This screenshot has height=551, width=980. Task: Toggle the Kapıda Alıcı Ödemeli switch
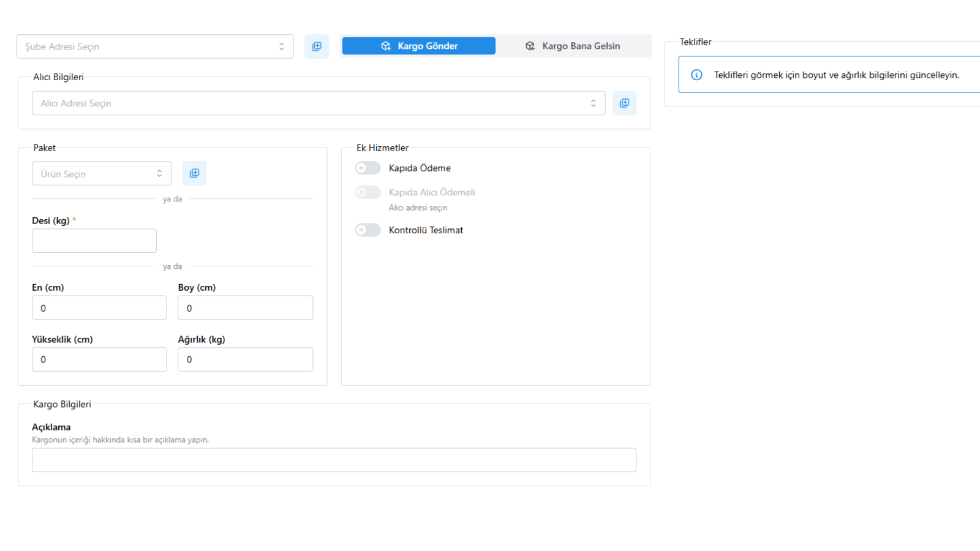point(368,192)
